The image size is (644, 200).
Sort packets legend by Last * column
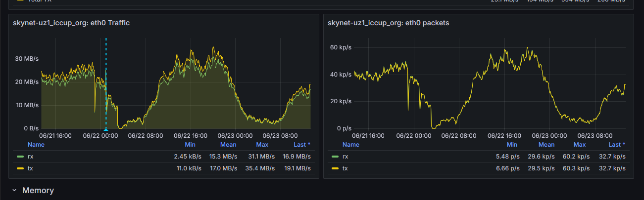click(x=617, y=145)
